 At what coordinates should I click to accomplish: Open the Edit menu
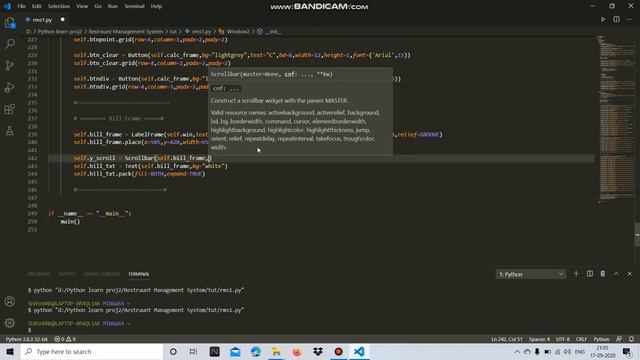tap(37, 6)
